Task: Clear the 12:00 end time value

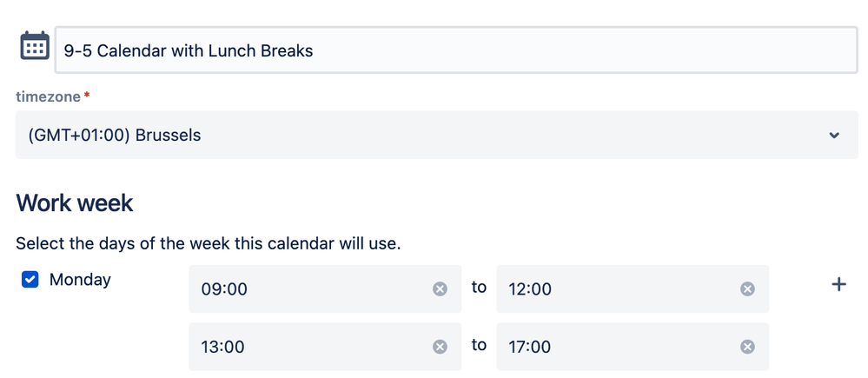Action: 747,288
